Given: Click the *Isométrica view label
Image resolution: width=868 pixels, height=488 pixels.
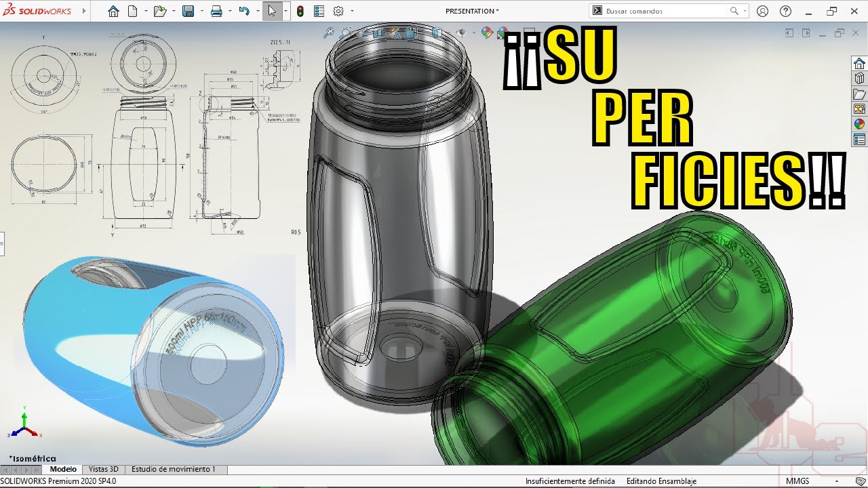Looking at the screenshot, I should pos(33,458).
